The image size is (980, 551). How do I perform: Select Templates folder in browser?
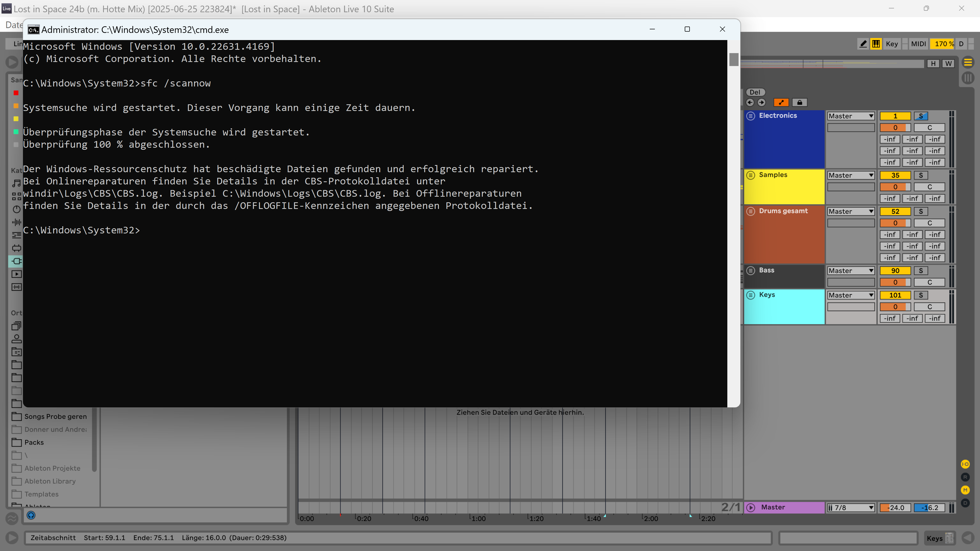35,494
